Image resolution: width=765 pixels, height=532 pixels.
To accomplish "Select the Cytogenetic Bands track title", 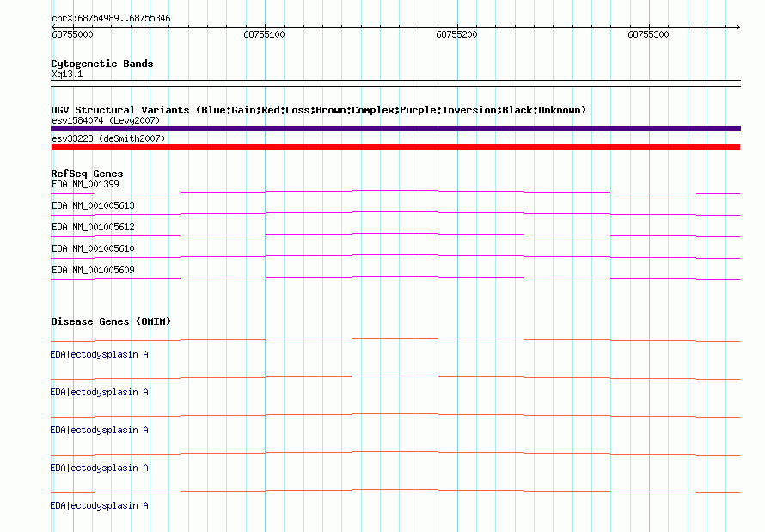I will [102, 64].
